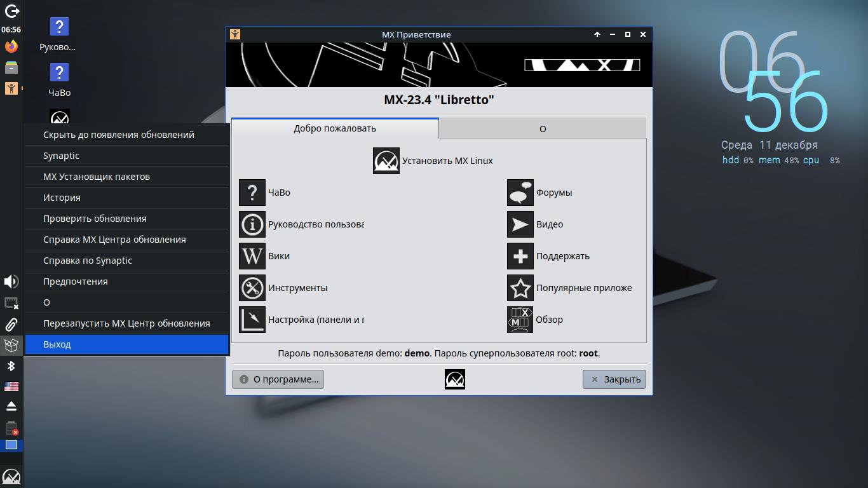Open the Форумы speech bubble icon
Screen dimensions: 868x488
(x=520, y=193)
